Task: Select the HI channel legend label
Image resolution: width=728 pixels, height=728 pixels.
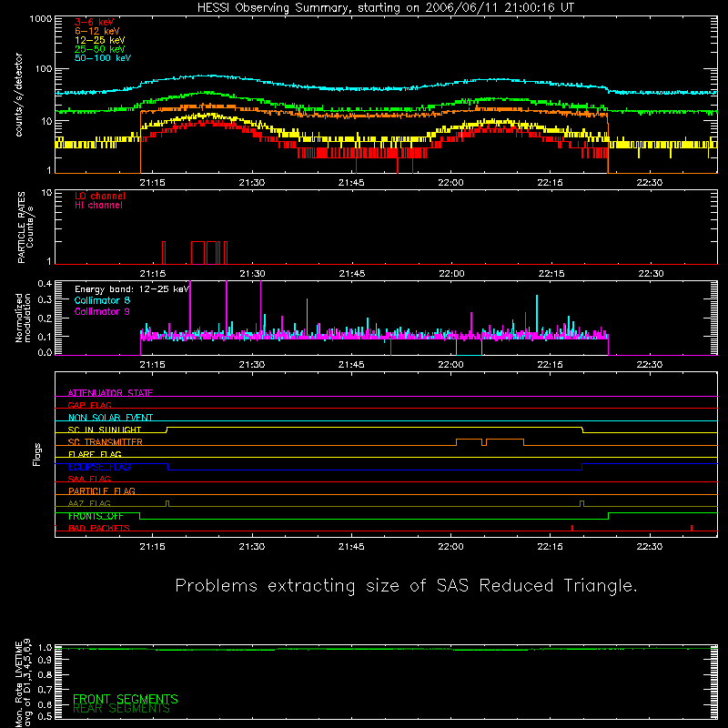Action: pyautogui.click(x=98, y=206)
